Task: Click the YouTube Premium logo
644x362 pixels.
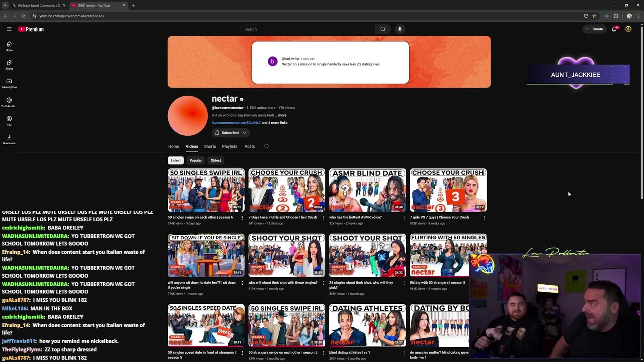Action: coord(31,29)
